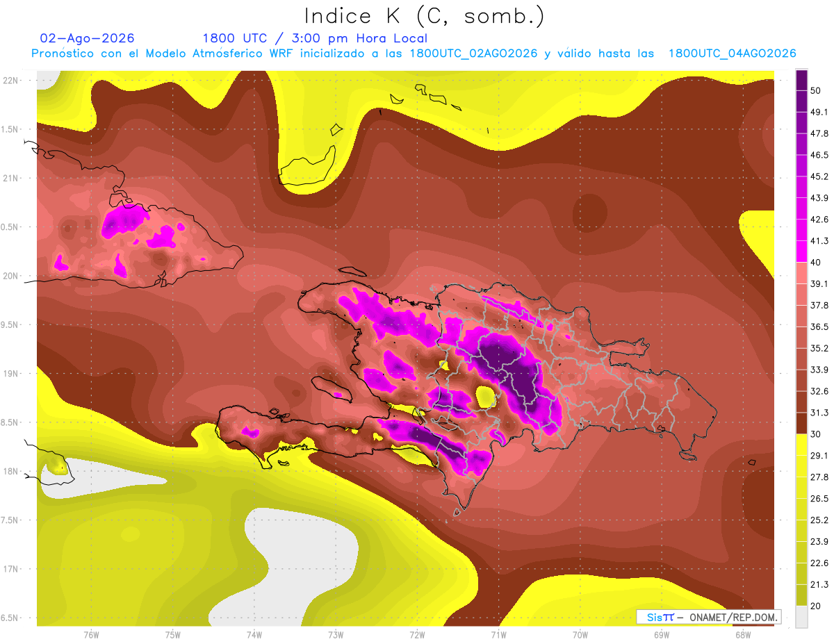Click the colorbar value 29.1

819,456
